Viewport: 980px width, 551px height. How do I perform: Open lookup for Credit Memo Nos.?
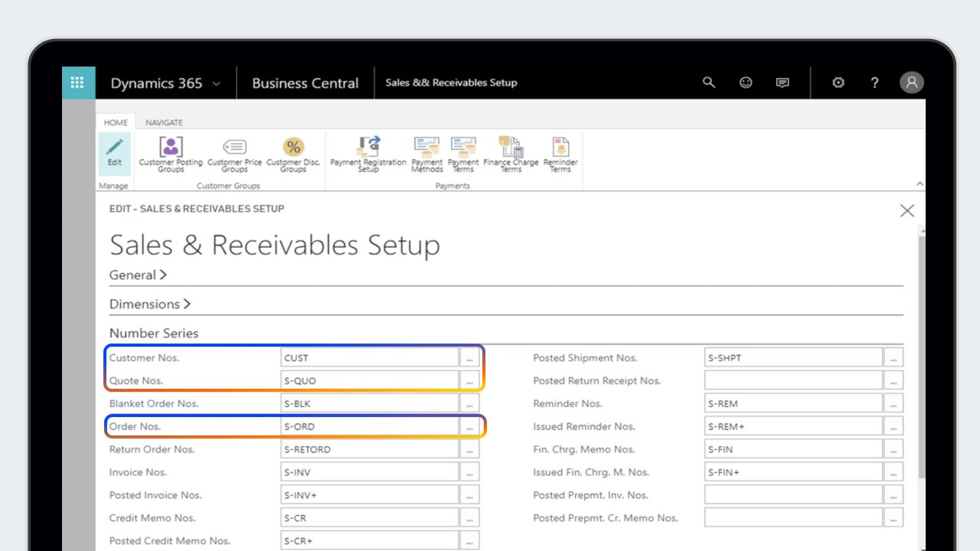(469, 518)
